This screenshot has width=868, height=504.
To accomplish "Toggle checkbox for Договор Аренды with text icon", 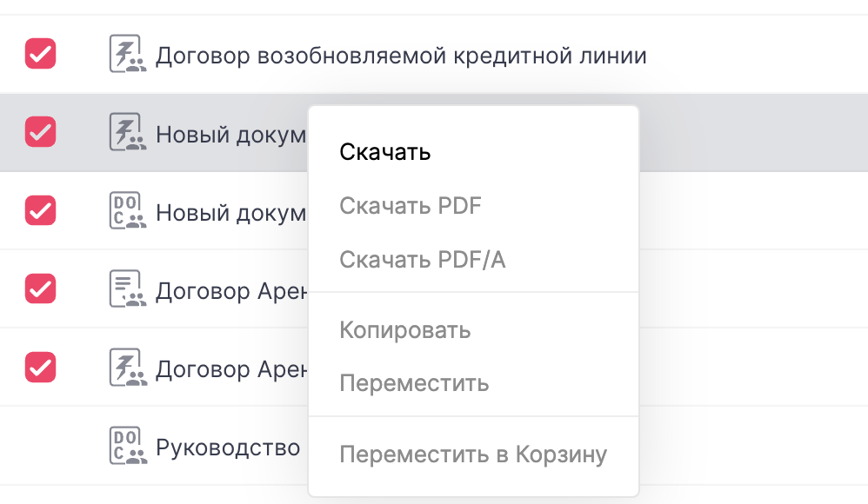I will pos(40,288).
